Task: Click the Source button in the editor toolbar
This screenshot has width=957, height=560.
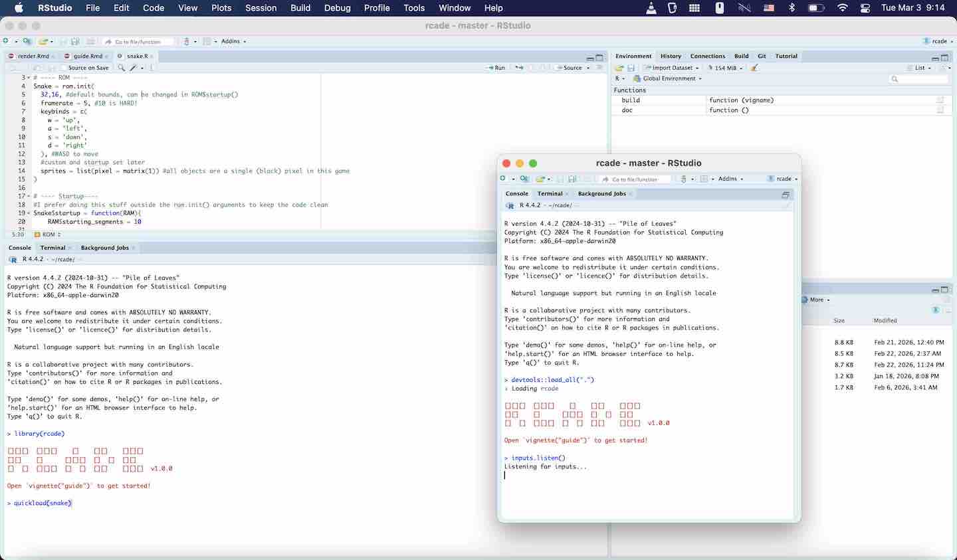Action: (x=572, y=68)
